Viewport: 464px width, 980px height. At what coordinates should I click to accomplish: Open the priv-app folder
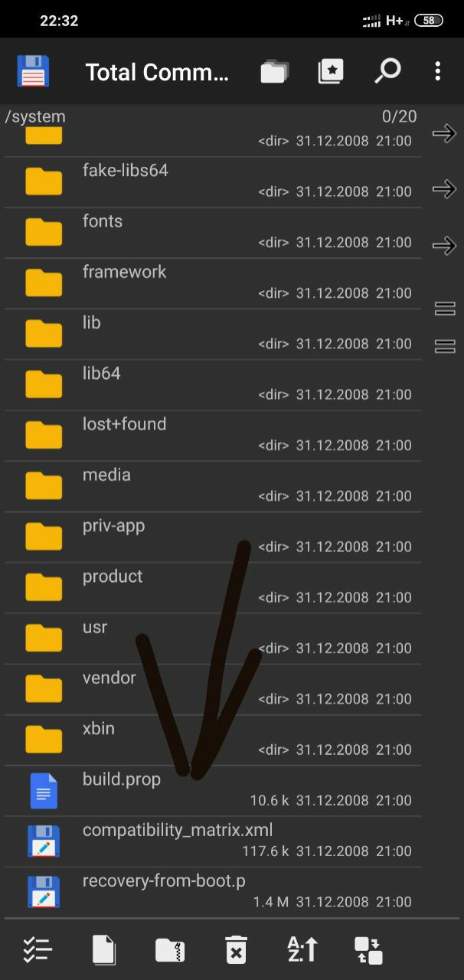click(213, 537)
